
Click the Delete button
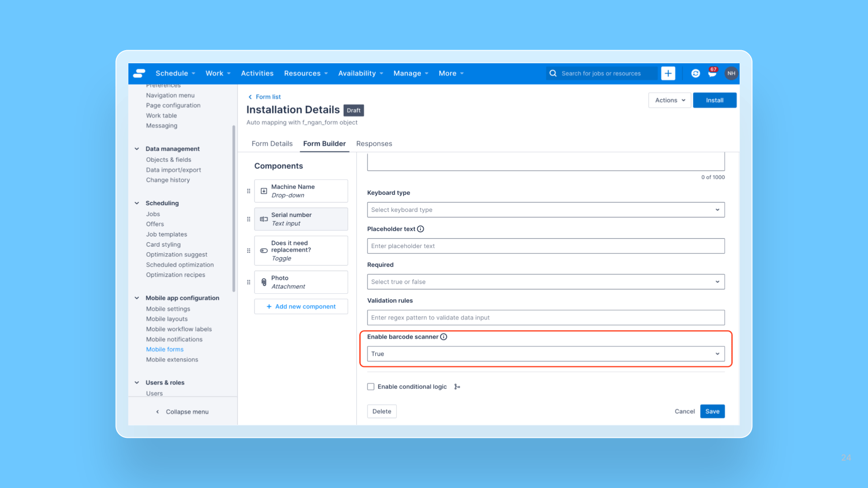pos(382,412)
